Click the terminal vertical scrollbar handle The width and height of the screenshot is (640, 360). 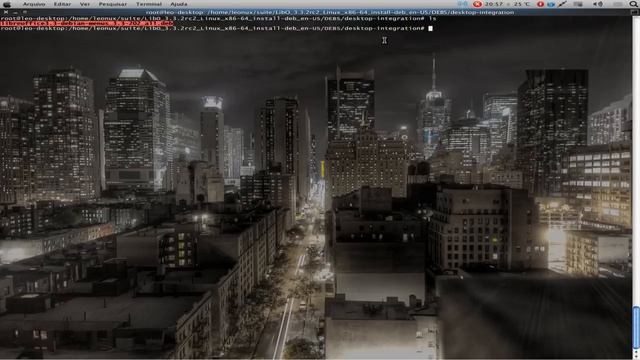point(636,327)
